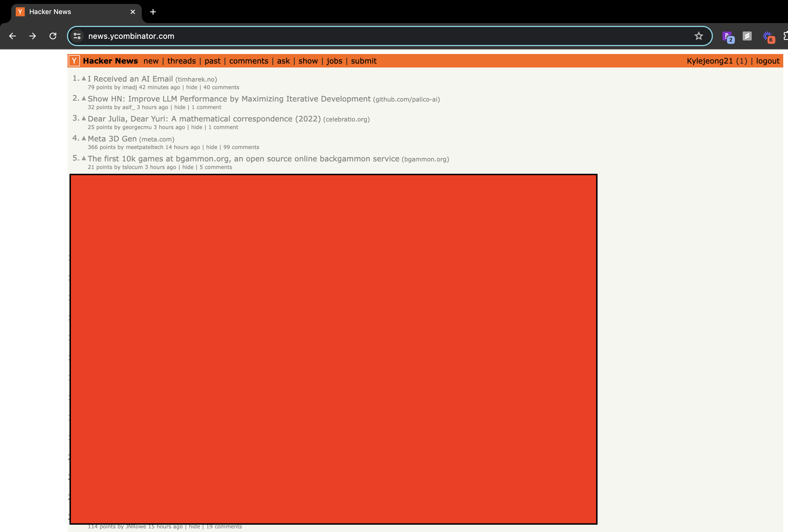Click the Hacker News tab title
This screenshot has width=788, height=532.
50,12
